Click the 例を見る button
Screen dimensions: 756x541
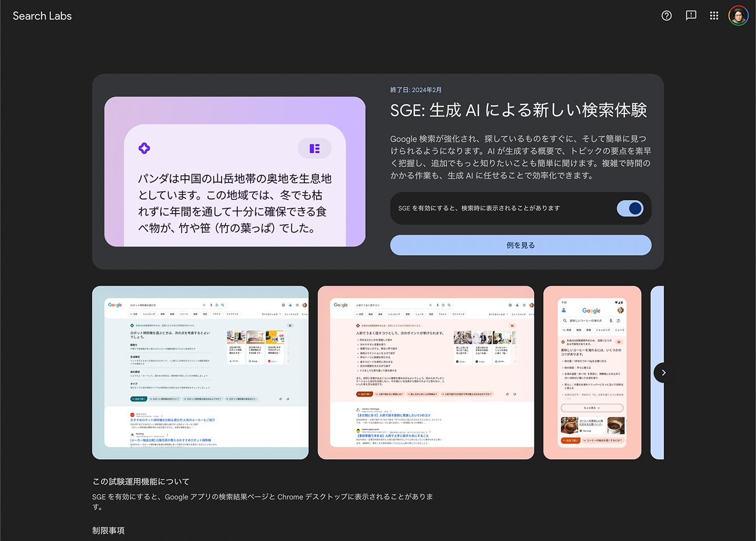[520, 245]
